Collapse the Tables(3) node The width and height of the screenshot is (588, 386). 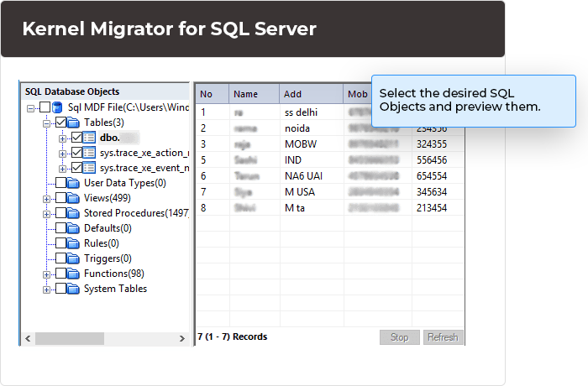pos(46,123)
